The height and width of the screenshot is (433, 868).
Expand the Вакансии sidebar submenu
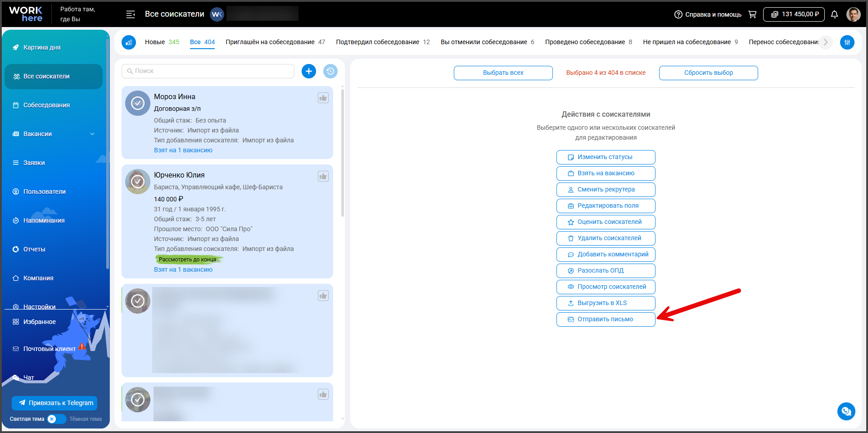[x=92, y=134]
